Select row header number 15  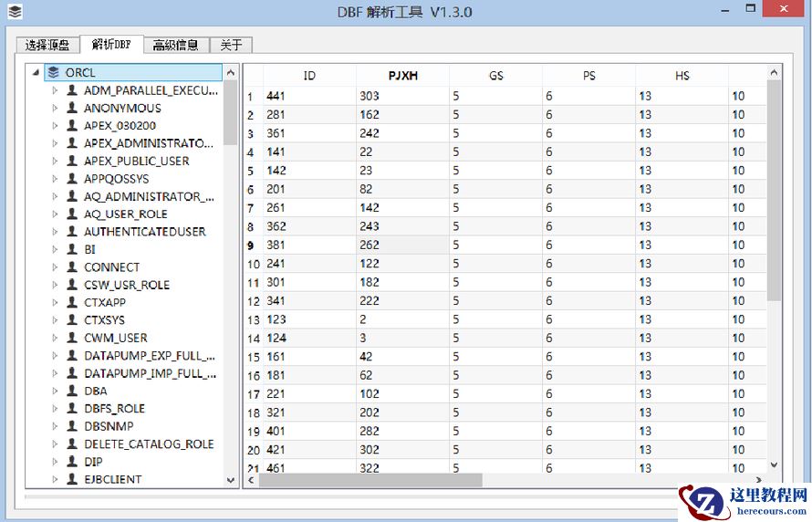pyautogui.click(x=254, y=358)
